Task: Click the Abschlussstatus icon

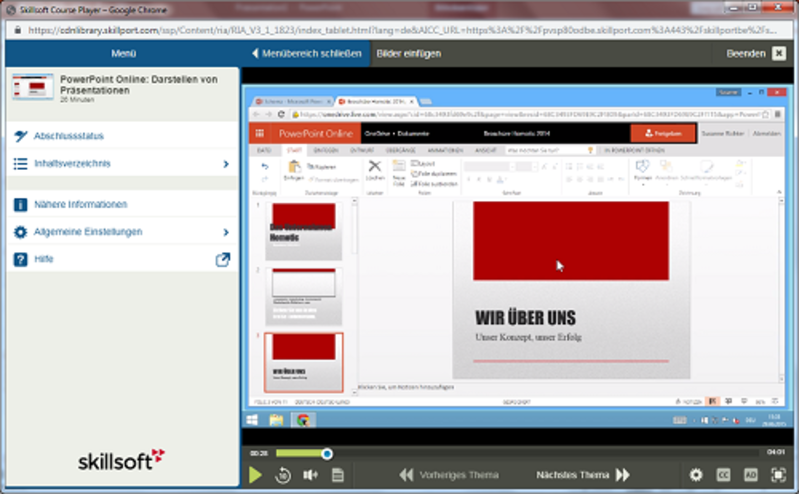Action: (20, 136)
